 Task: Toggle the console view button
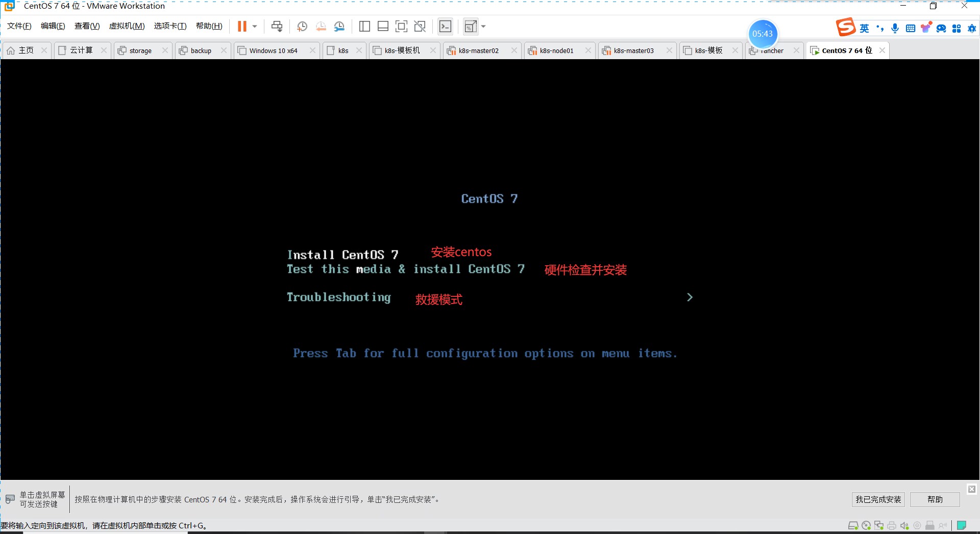pyautogui.click(x=445, y=27)
